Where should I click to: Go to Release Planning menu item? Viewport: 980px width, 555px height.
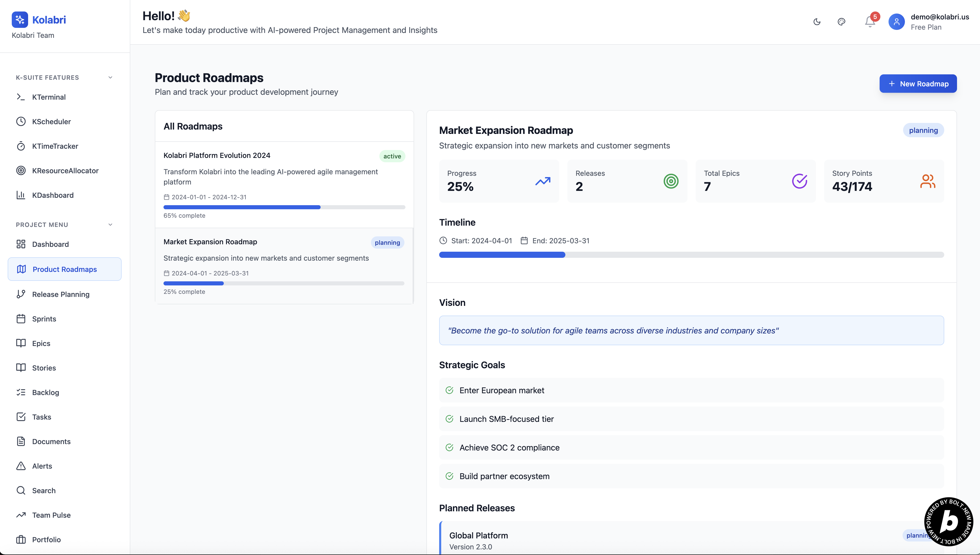click(61, 294)
